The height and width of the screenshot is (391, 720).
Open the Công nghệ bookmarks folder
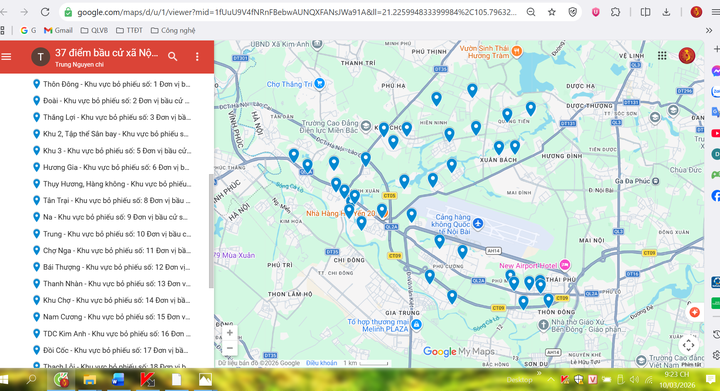pyautogui.click(x=173, y=30)
